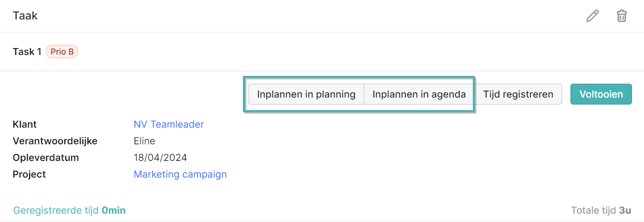Screen dimensions: 644x222
Task: Click Geregistreerde tijd 0min text
Action: (x=69, y=210)
